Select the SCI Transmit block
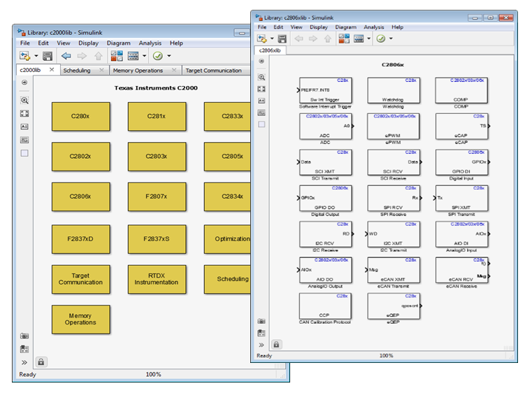The width and height of the screenshot is (532, 393). click(326, 162)
